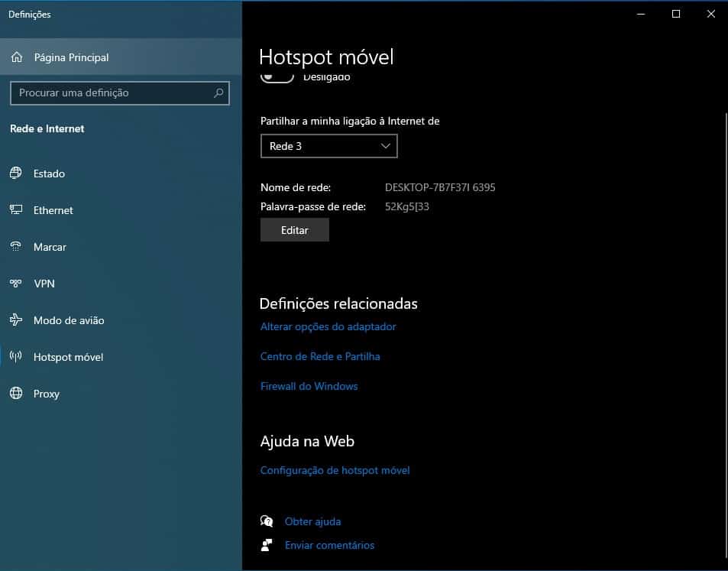Open VPN settings from the sidebar icon
Image resolution: width=728 pixels, height=571 pixels.
[16, 284]
